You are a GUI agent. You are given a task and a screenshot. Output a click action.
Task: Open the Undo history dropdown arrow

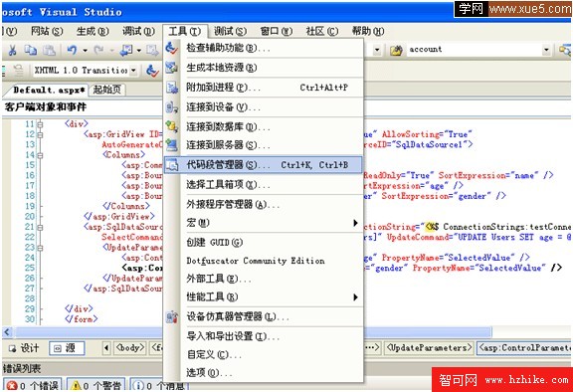point(85,51)
